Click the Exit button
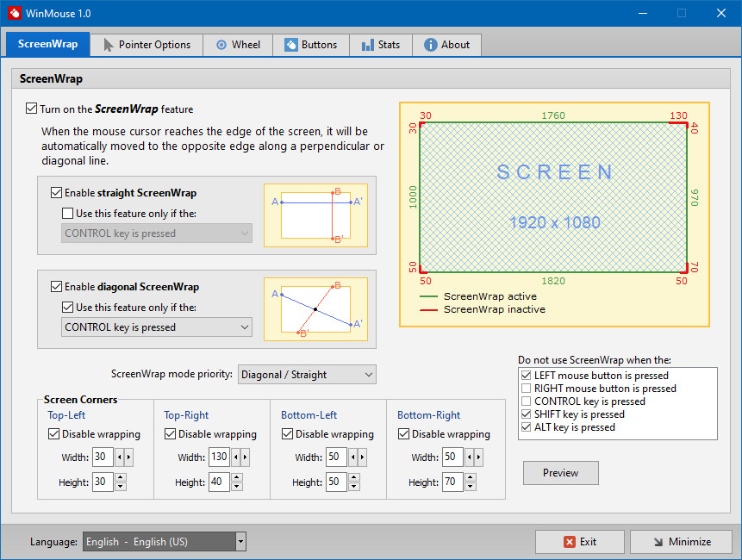742x560 pixels. 580,542
